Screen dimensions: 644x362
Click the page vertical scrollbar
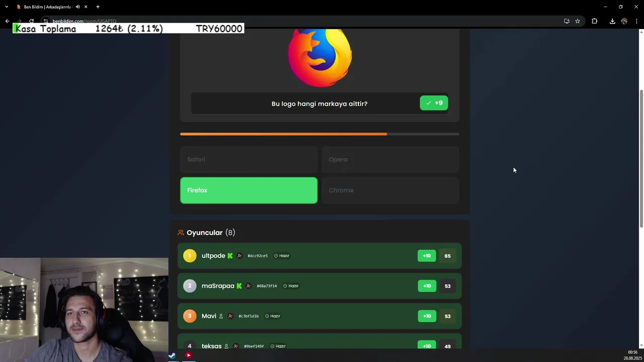click(641, 158)
